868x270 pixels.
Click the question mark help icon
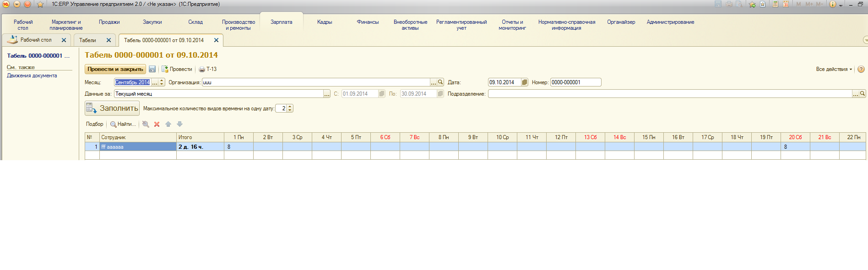coord(861,69)
